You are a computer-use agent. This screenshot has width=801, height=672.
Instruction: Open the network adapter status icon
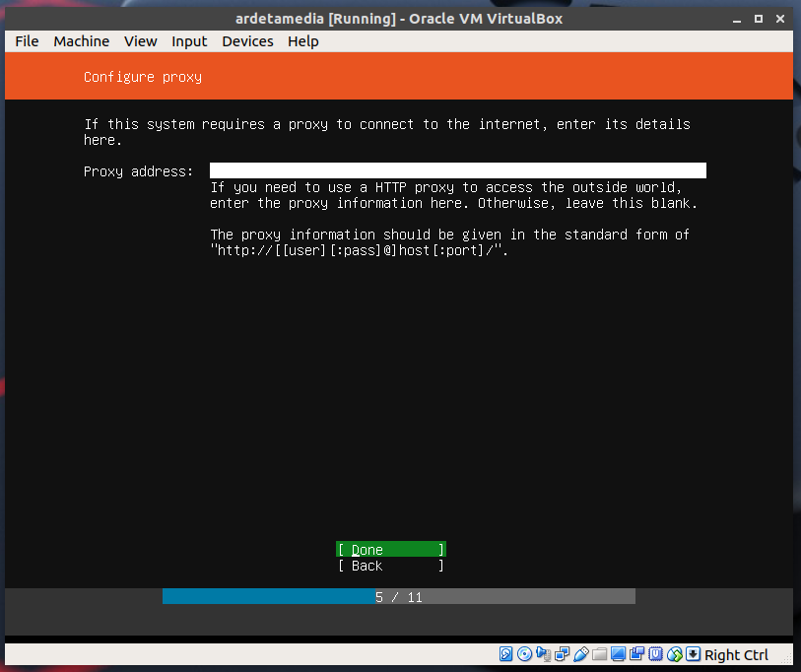(563, 654)
